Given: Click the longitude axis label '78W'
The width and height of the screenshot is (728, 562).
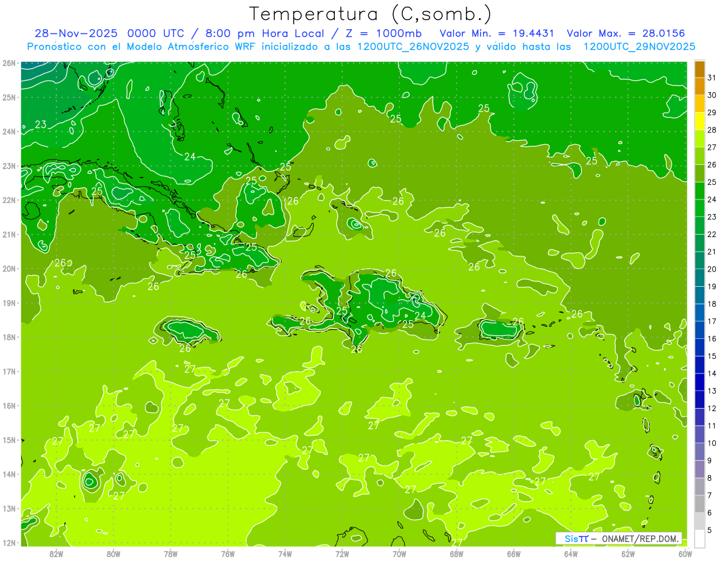Looking at the screenshot, I should click(x=170, y=554).
